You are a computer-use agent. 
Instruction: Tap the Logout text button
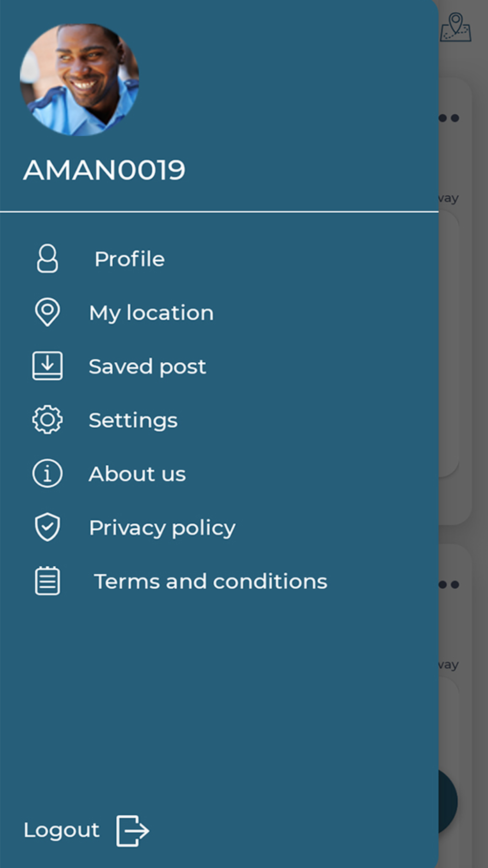(x=61, y=830)
